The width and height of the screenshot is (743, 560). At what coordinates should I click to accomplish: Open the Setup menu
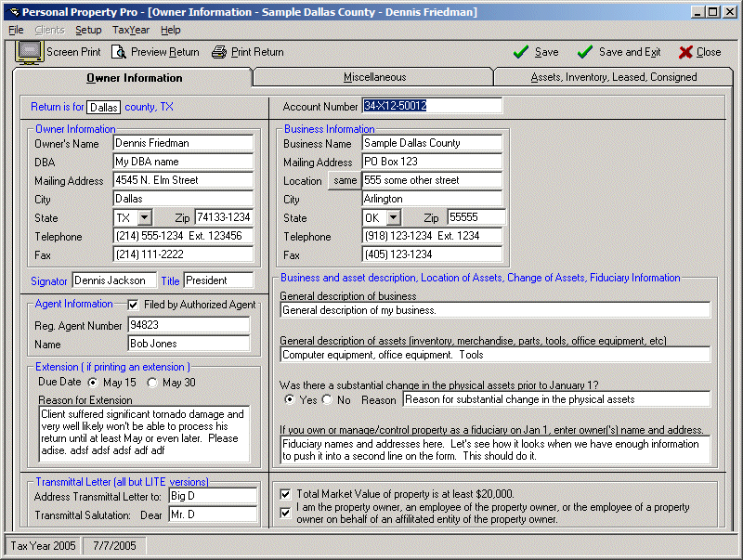click(88, 30)
